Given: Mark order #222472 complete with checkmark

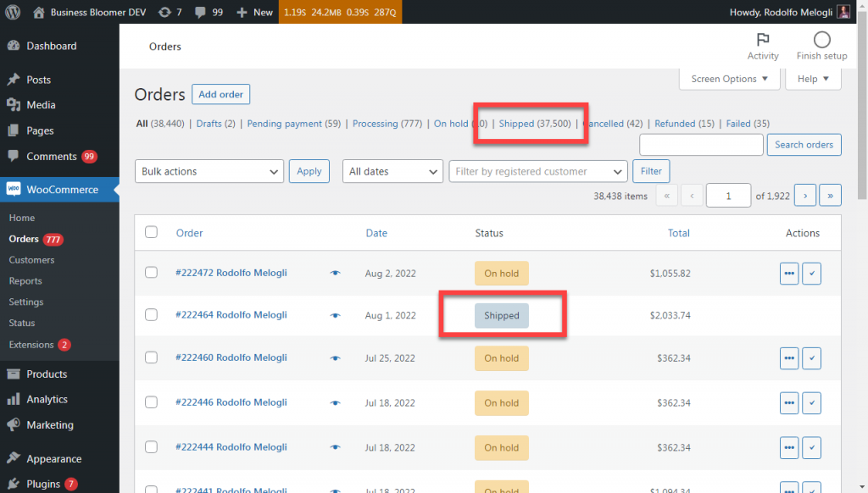Looking at the screenshot, I should (x=811, y=274).
